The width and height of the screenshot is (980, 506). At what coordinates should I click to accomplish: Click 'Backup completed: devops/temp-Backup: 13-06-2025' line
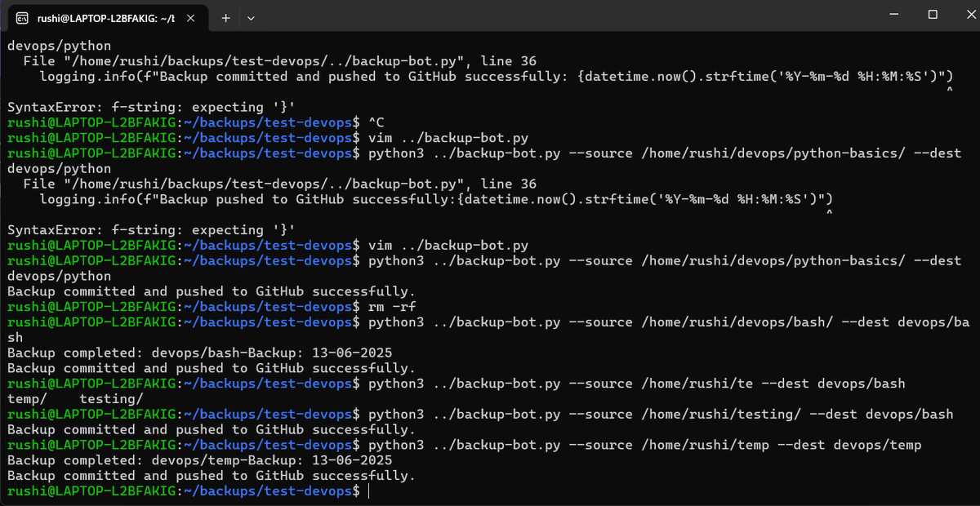[199, 460]
